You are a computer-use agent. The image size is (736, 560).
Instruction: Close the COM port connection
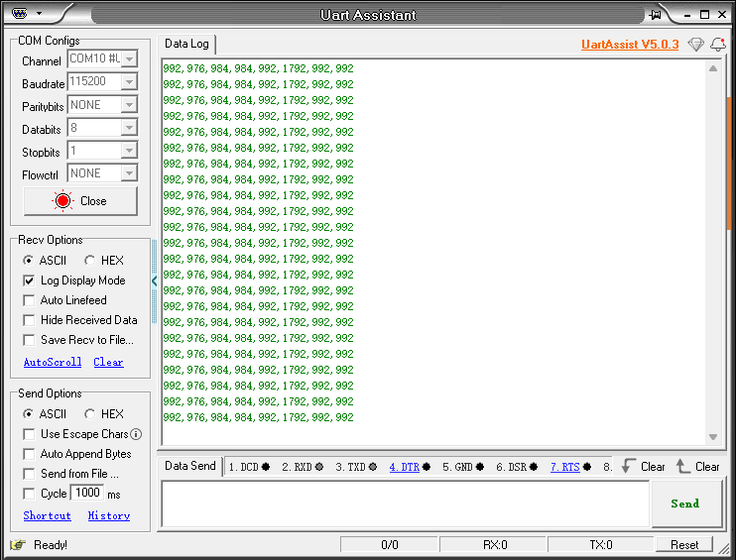[x=80, y=201]
